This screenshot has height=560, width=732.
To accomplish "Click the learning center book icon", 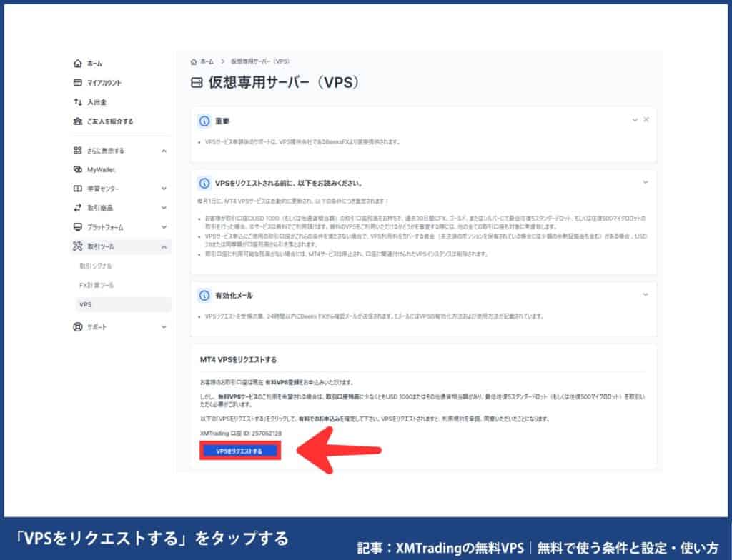I will 77,189.
